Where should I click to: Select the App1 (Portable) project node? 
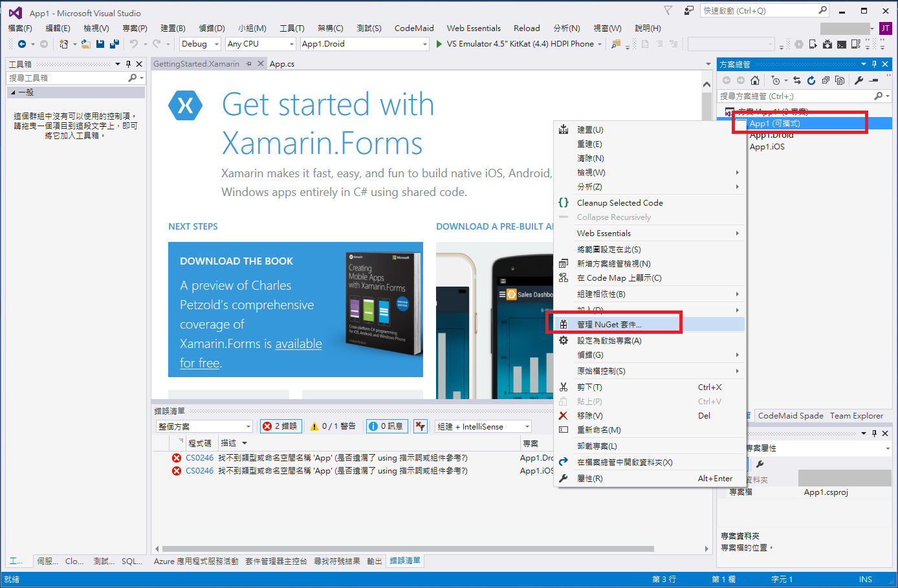pos(774,124)
